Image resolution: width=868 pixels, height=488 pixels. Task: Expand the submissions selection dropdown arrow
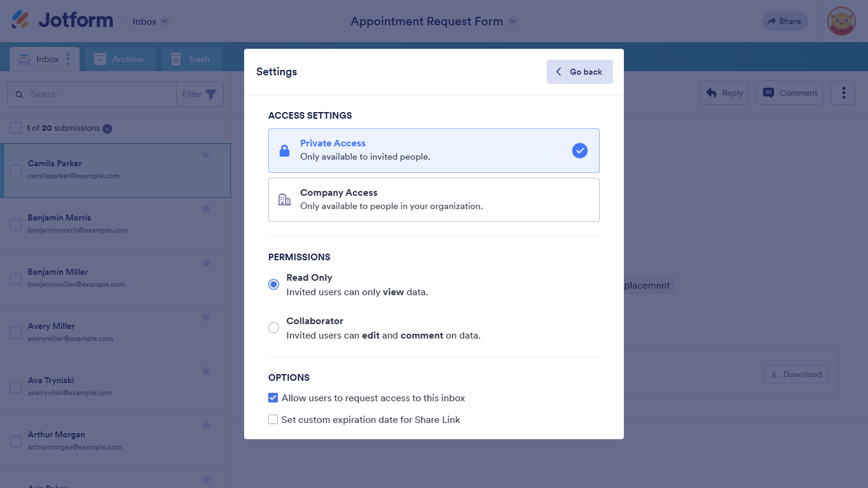(x=107, y=128)
